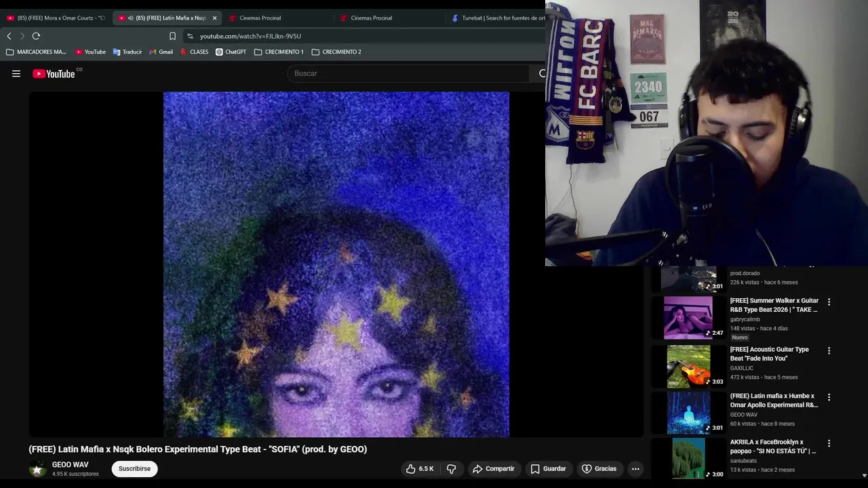Open options for Latin mafia x Humbe video
868x488 pixels.
pyautogui.click(x=829, y=397)
